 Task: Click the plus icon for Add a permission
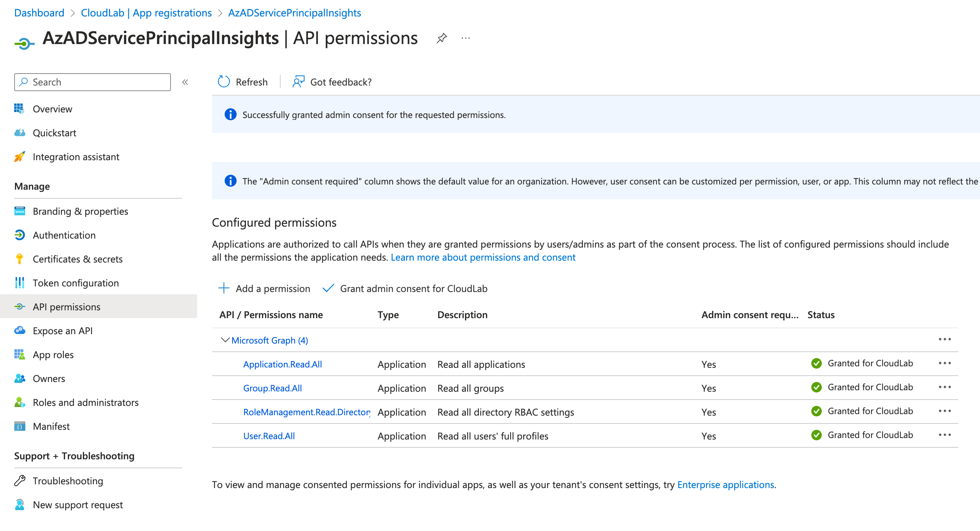(224, 288)
